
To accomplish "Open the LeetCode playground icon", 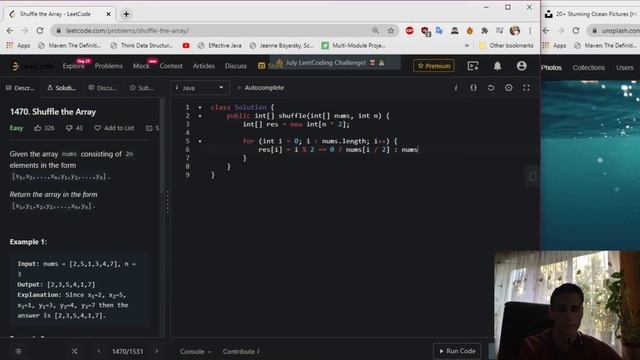I will point(473,66).
